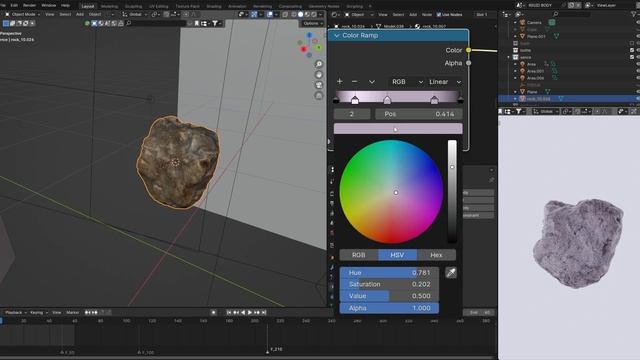This screenshot has width=640, height=360.
Task: Click the Alpha output socket
Action: pos(469,63)
